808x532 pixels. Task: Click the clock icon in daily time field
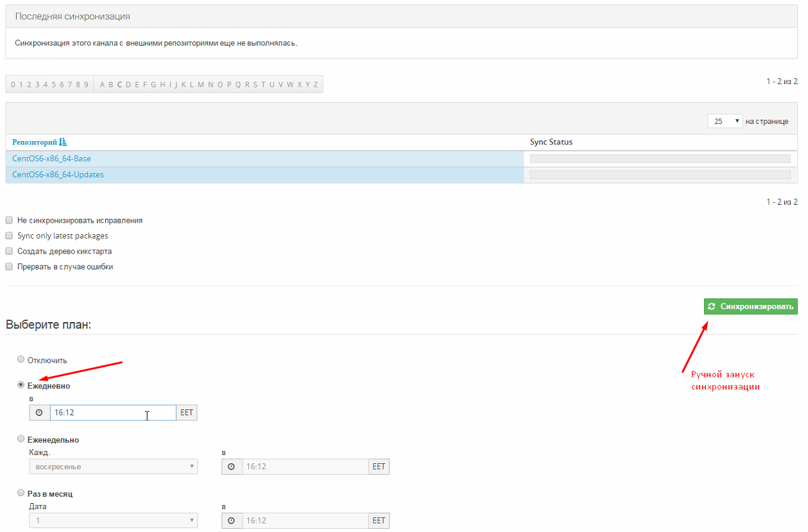tap(39, 413)
